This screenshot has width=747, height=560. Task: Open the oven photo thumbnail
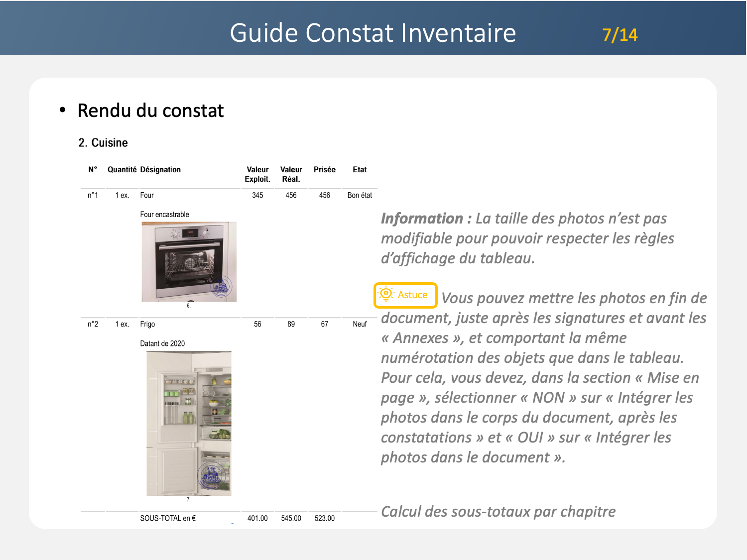click(x=189, y=261)
